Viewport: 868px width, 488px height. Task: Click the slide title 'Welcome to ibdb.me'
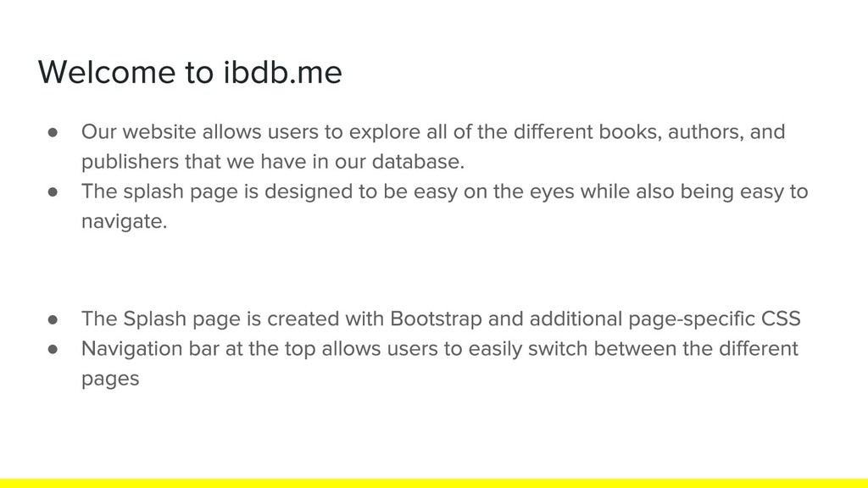tap(190, 72)
